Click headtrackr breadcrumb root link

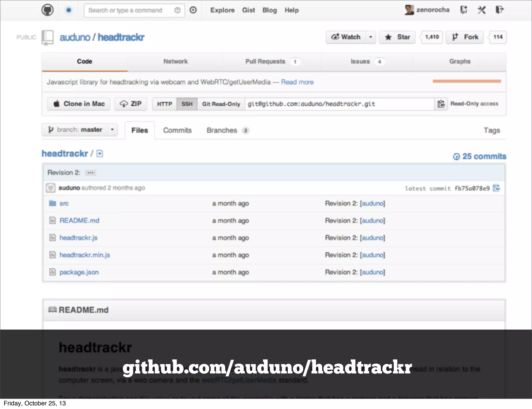click(x=65, y=154)
